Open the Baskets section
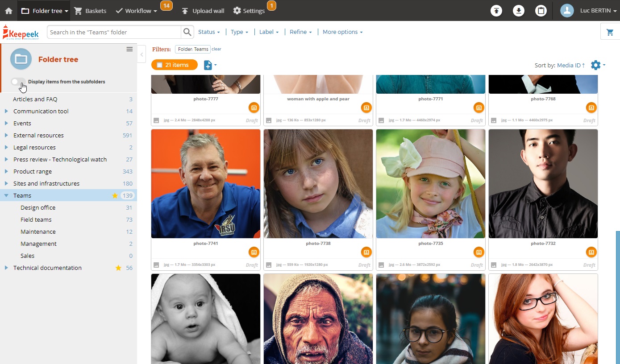The width and height of the screenshot is (620, 364). point(90,11)
